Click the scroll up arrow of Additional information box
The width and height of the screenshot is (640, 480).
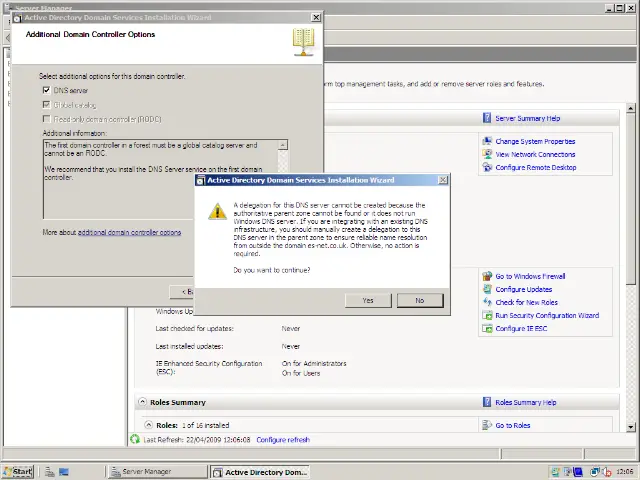point(282,145)
